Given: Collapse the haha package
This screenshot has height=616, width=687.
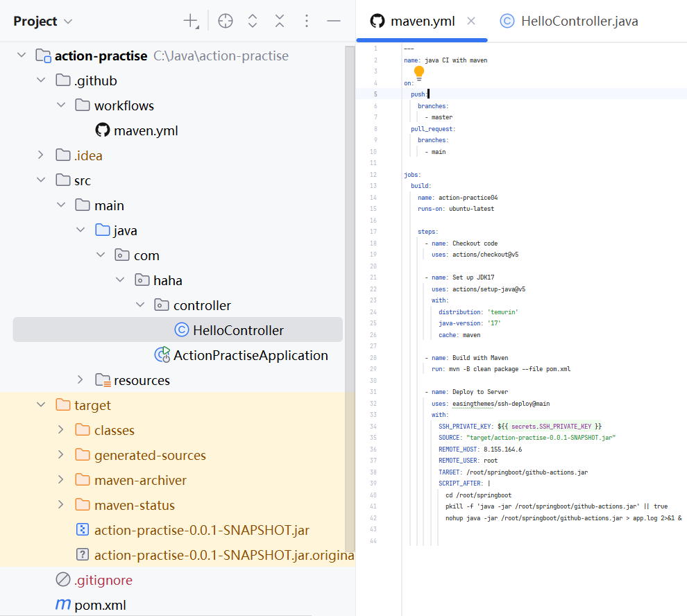Looking at the screenshot, I should pos(120,280).
